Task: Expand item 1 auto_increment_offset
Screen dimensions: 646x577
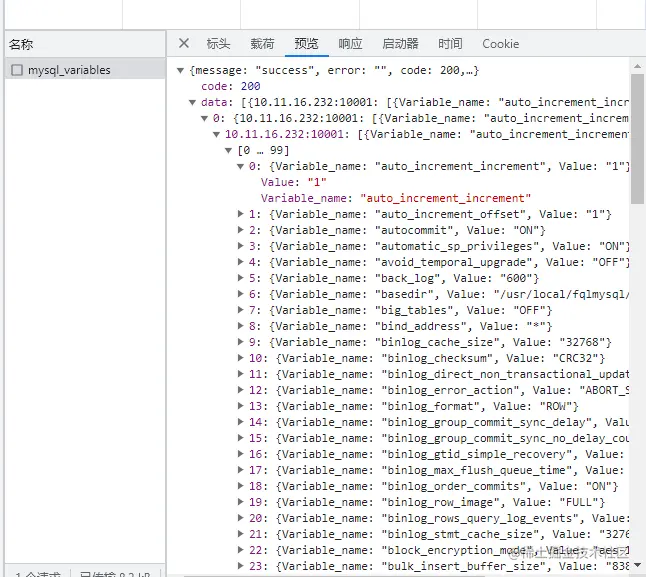Action: click(240, 214)
